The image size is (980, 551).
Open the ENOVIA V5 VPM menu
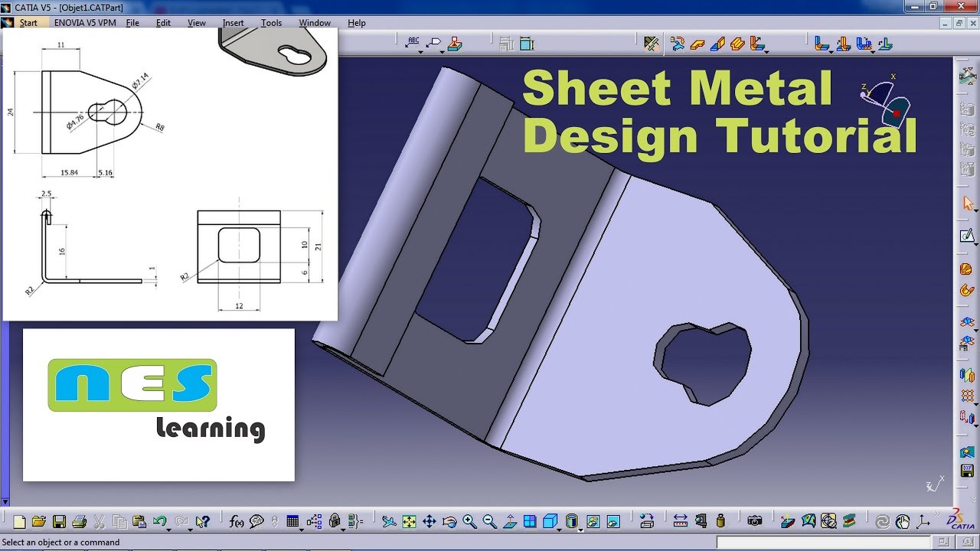click(x=85, y=23)
